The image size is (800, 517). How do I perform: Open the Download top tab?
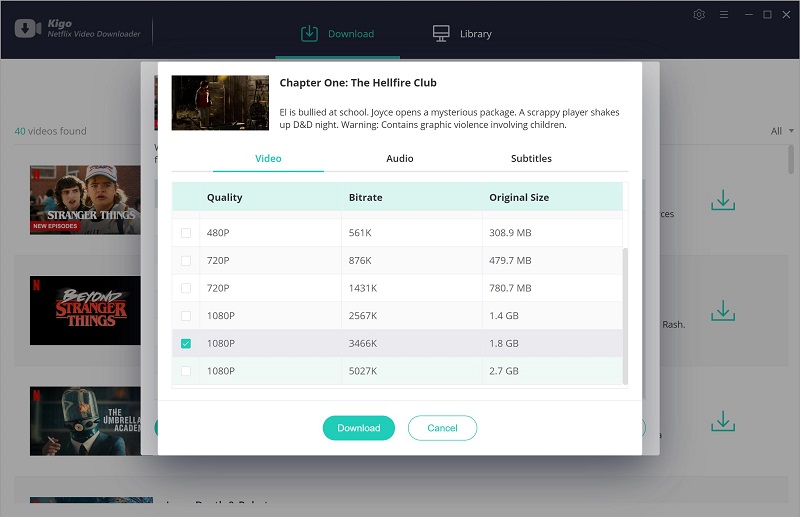(337, 34)
